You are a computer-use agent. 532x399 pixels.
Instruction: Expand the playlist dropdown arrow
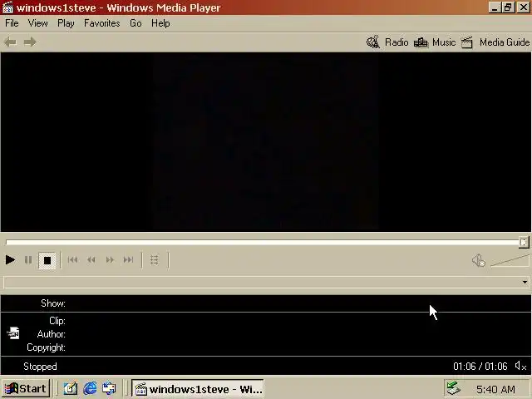pyautogui.click(x=525, y=282)
